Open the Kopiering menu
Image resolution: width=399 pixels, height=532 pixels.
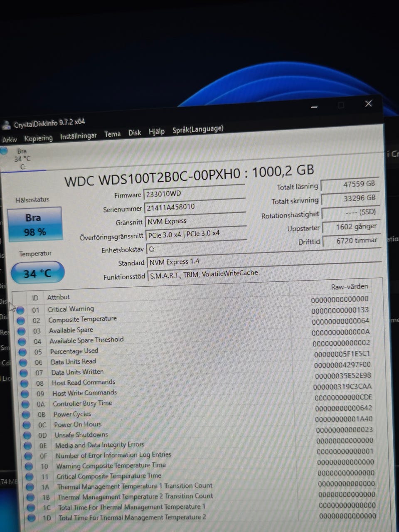(39, 138)
